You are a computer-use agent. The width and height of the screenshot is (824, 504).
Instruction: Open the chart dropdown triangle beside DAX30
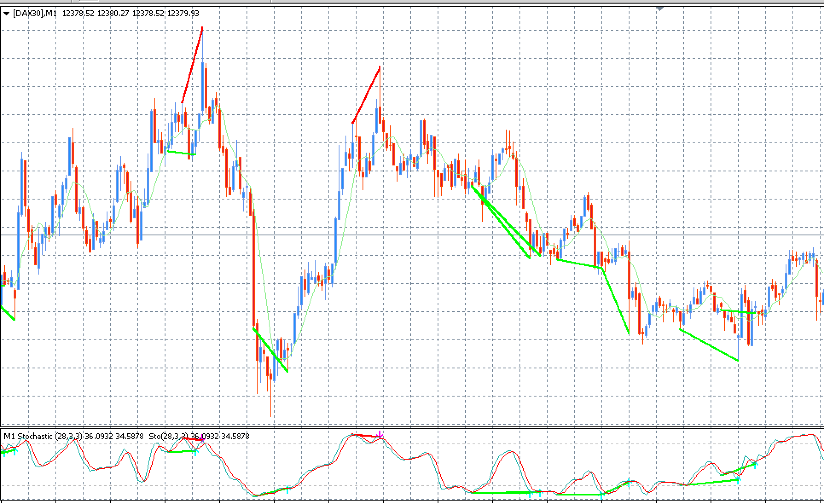click(x=6, y=14)
